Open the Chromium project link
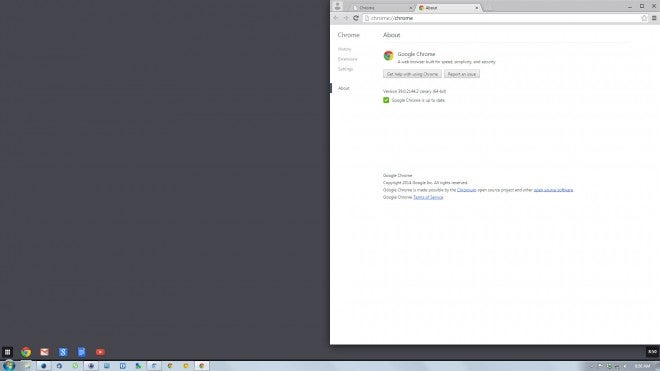Viewport: 660px width, 371px height. 466,190
